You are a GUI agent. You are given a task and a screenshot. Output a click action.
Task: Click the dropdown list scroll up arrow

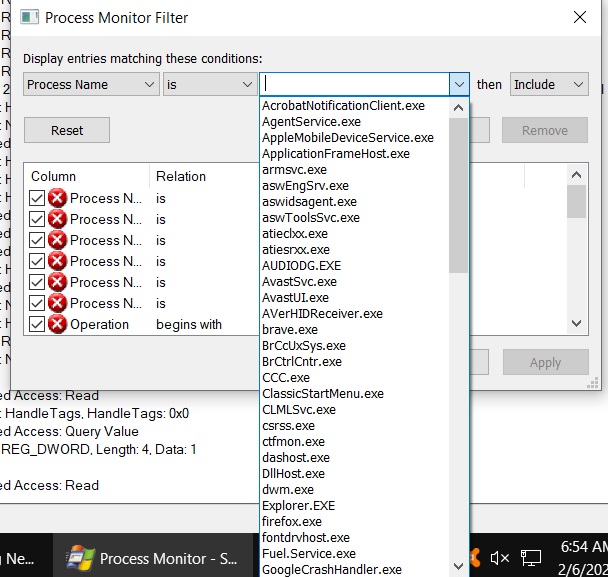[x=459, y=107]
